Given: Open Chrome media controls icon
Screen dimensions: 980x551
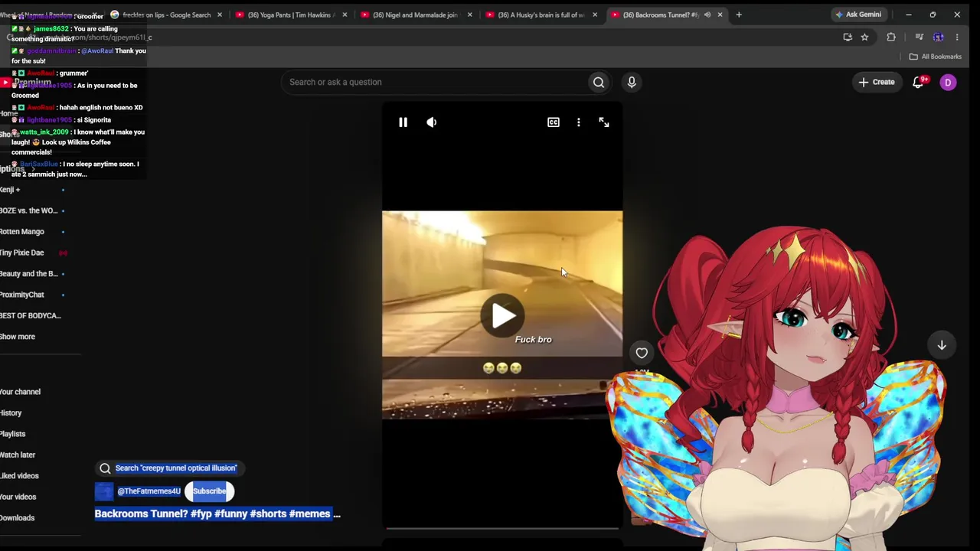Looking at the screenshot, I should pyautogui.click(x=919, y=37).
